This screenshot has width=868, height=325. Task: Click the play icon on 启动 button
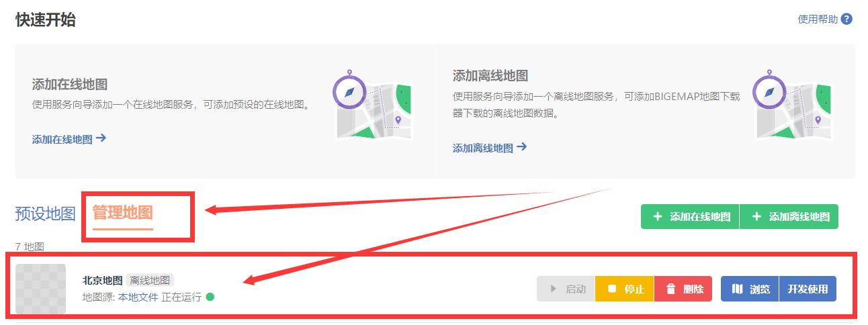554,289
